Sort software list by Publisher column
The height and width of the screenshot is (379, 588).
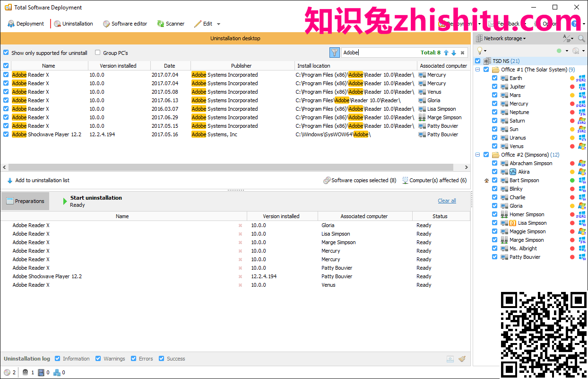point(241,66)
